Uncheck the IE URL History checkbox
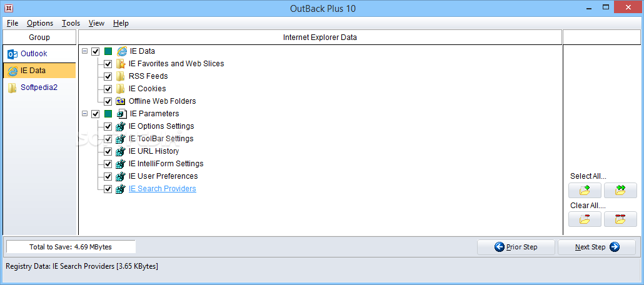The image size is (644, 285). [108, 151]
